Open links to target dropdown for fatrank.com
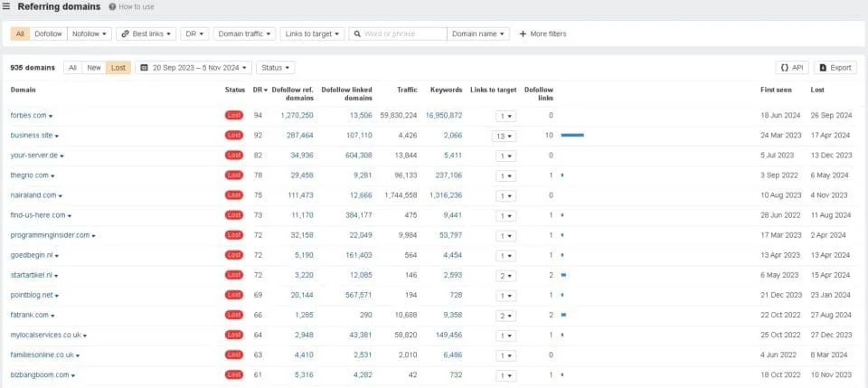This screenshot has height=388, width=868. pyautogui.click(x=506, y=316)
